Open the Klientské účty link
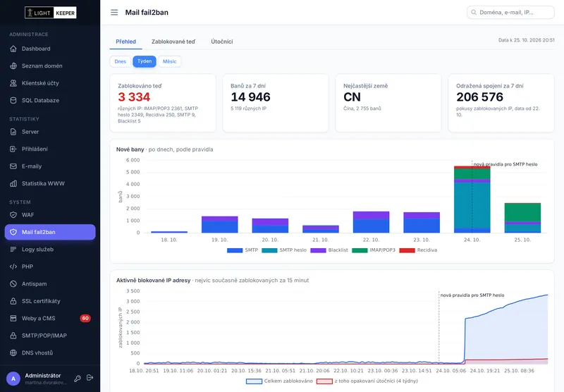Screen dimensions: 564x392 [50, 83]
